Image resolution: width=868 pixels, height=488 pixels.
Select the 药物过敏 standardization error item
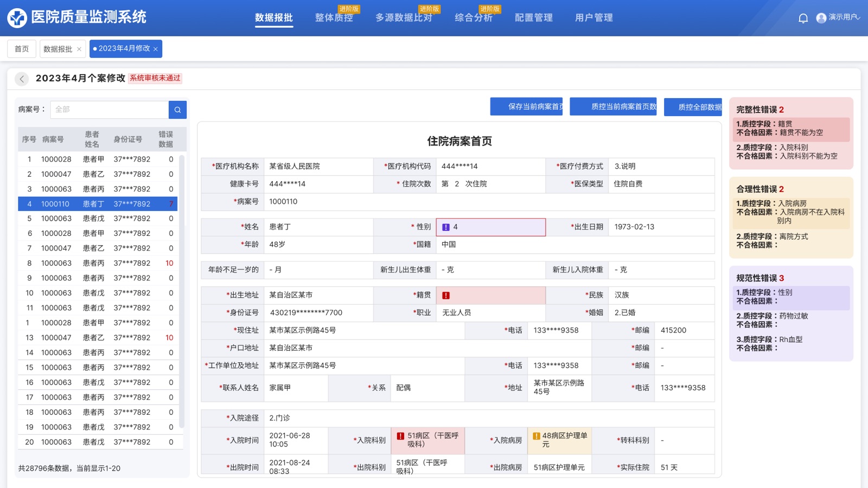[790, 320]
